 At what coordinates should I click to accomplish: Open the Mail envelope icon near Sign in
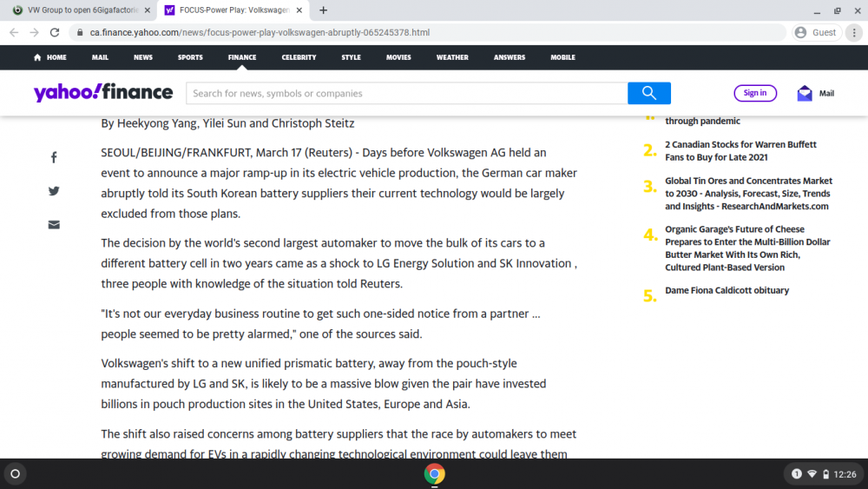[x=805, y=93]
